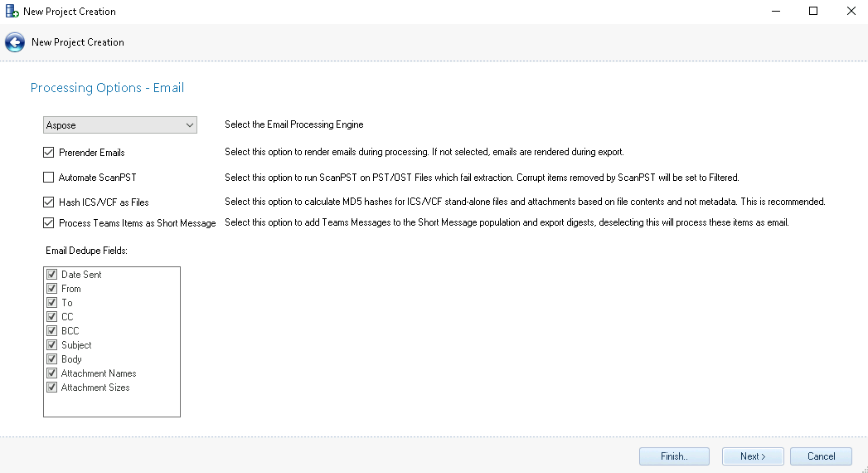Disable the Prerender Emails checkbox
Image resolution: width=868 pixels, height=473 pixels.
pyautogui.click(x=48, y=153)
